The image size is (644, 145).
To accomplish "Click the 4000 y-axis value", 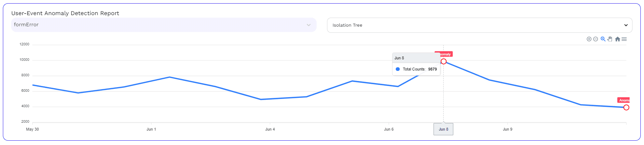I will [25, 106].
